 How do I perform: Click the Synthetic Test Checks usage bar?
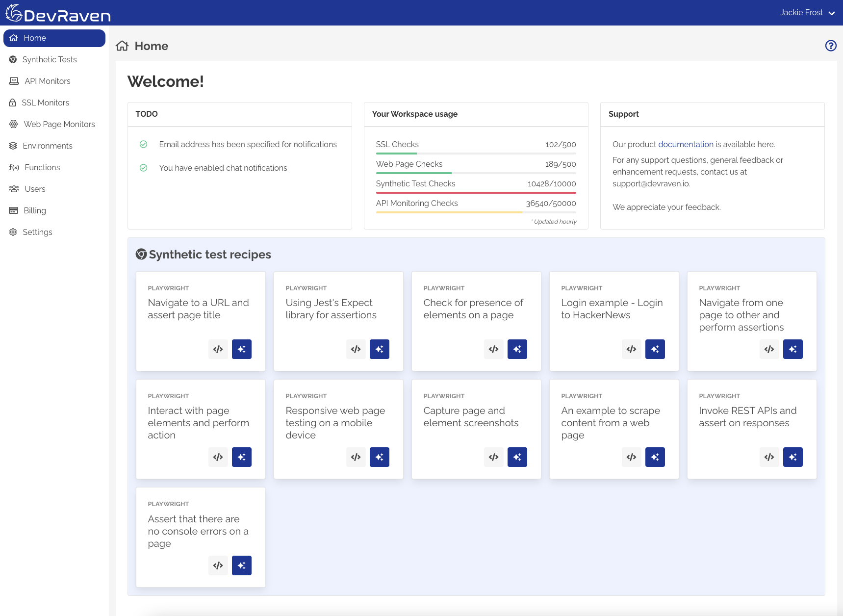tap(476, 193)
